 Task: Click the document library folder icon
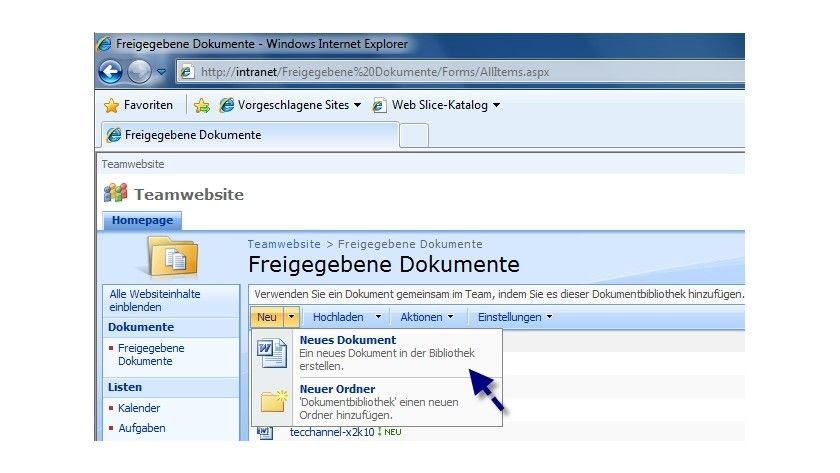point(172,258)
